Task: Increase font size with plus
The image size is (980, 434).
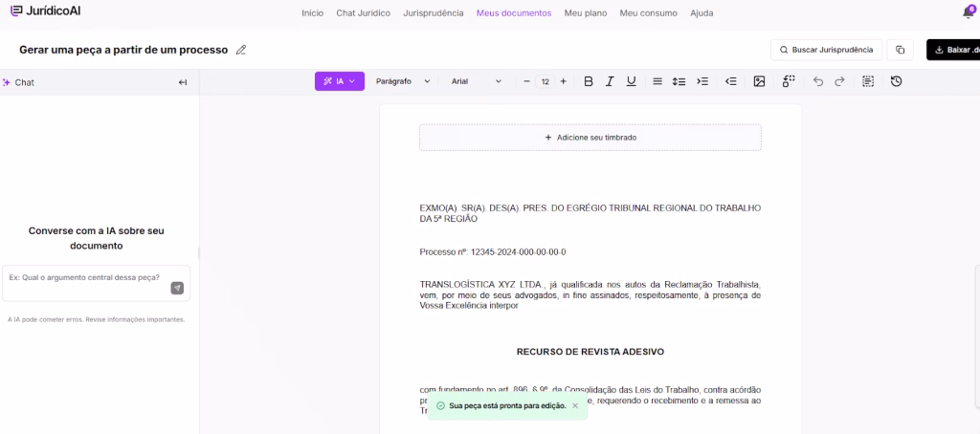Action: [563, 81]
